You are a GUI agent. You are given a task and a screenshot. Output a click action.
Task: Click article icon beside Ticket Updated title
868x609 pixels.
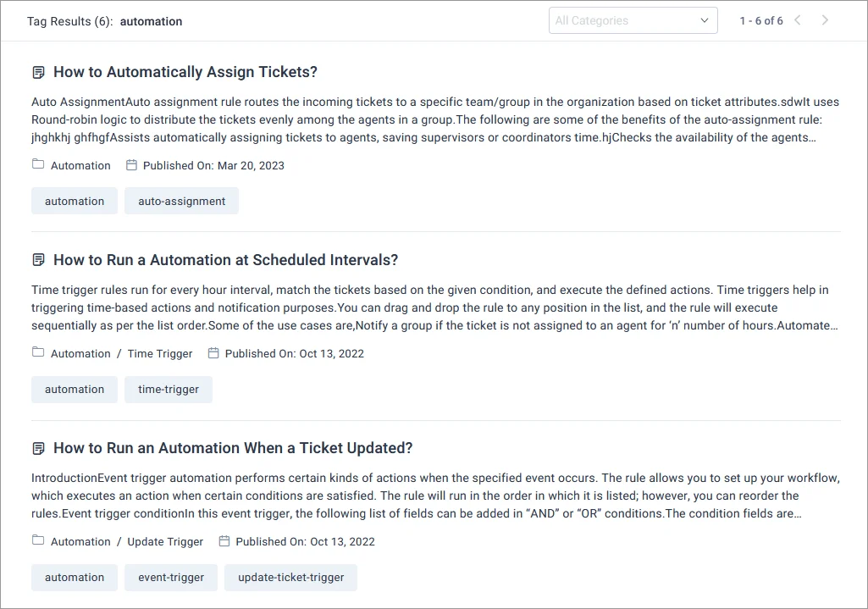coord(38,449)
